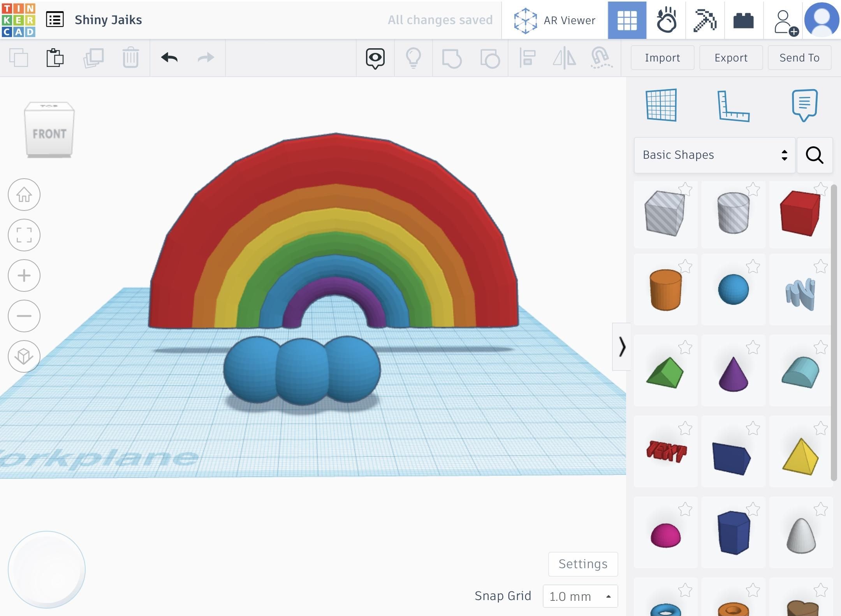This screenshot has width=841, height=616.
Task: Toggle the Show all lightbulb icon
Action: 413,58
